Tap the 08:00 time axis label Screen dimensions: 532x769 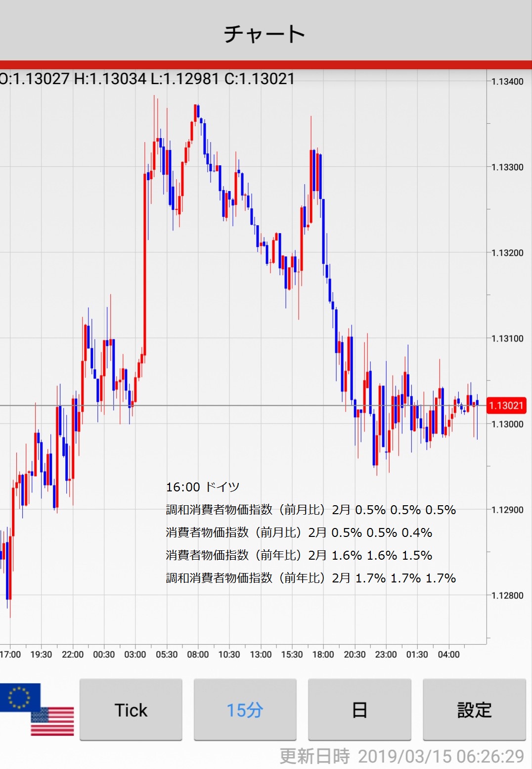tap(198, 654)
